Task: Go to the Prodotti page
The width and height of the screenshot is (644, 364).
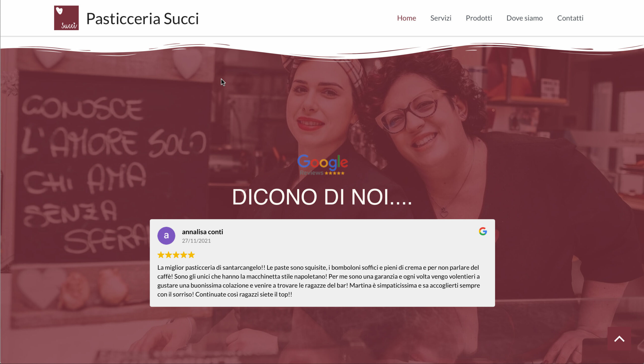Action: (x=479, y=18)
